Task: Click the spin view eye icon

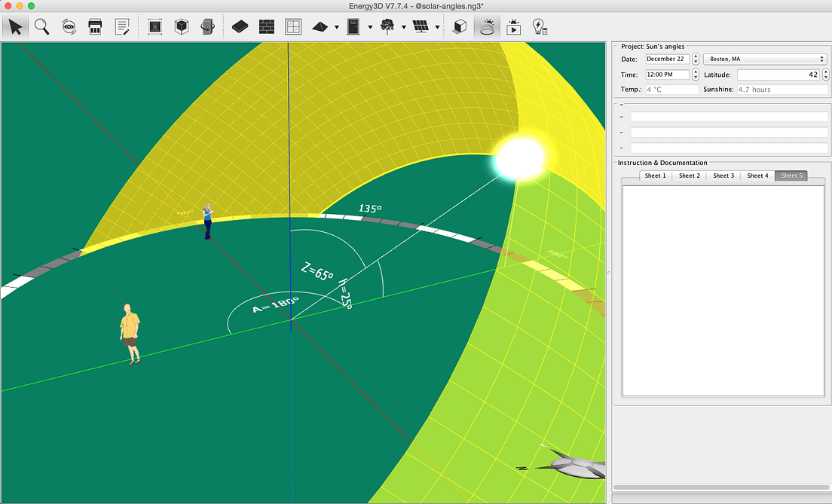Action: point(69,27)
